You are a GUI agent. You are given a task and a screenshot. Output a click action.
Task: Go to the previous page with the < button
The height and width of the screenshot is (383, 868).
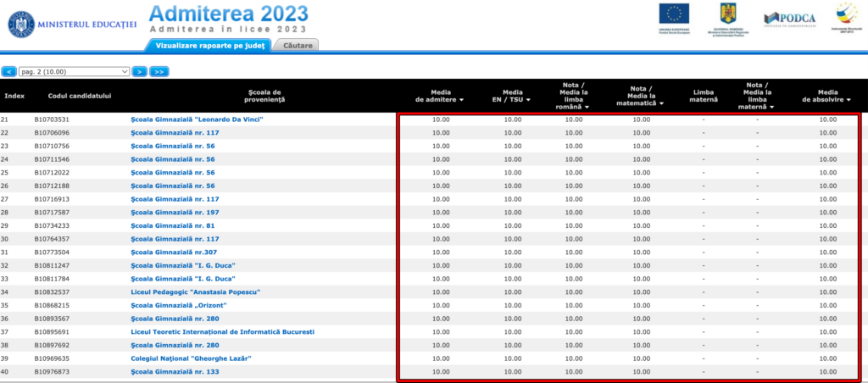[x=8, y=72]
